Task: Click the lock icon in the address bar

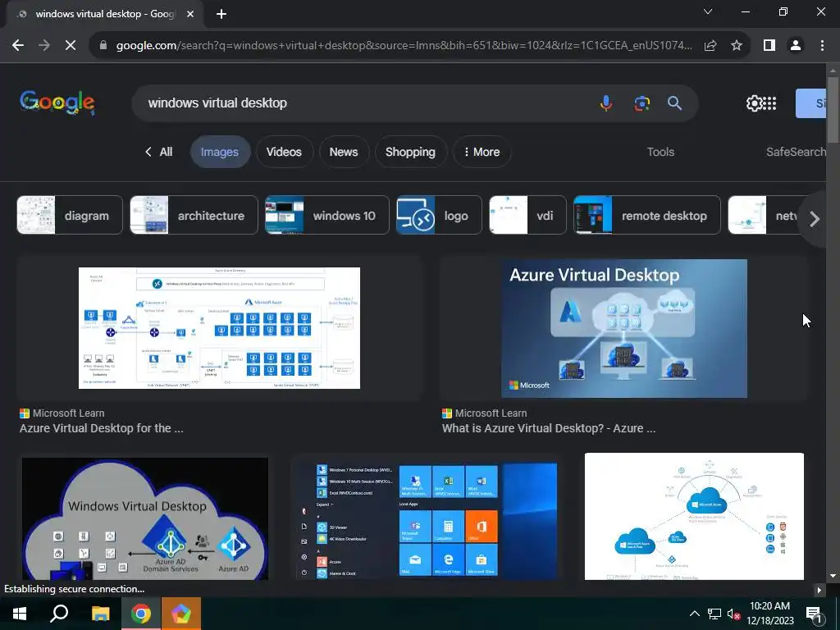Action: pyautogui.click(x=103, y=46)
